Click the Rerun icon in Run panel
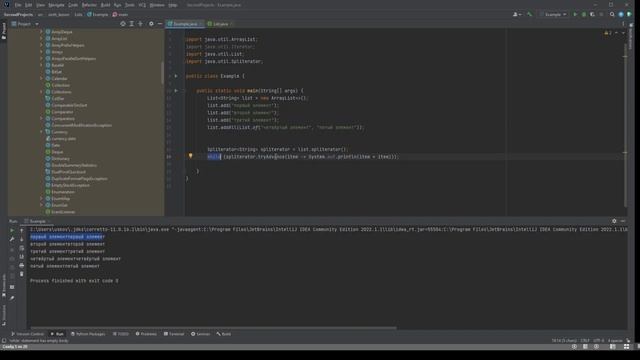Viewport: 640px width, 360px height. click(12, 230)
